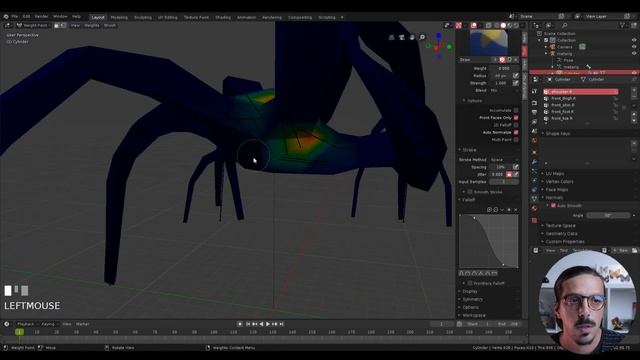Click the Blender logo icon
This screenshot has width=640, height=360.
coord(6,17)
